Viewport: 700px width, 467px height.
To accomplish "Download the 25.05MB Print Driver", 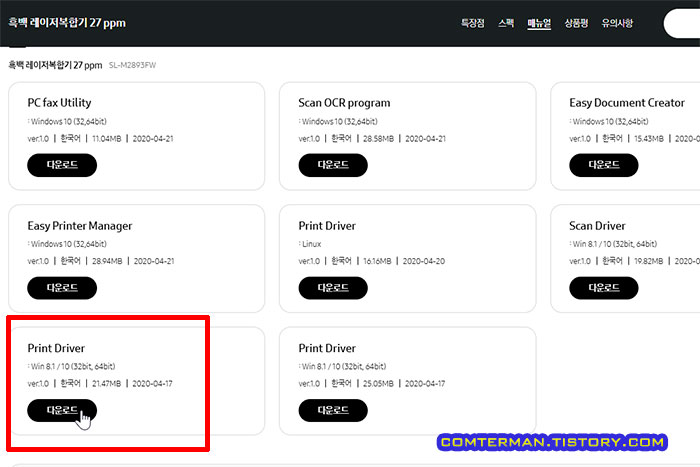I will point(333,410).
